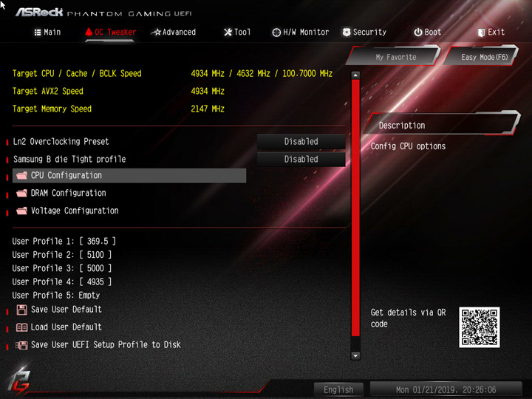Click the Save User Default floppy icon
The image size is (532, 399).
click(21, 310)
